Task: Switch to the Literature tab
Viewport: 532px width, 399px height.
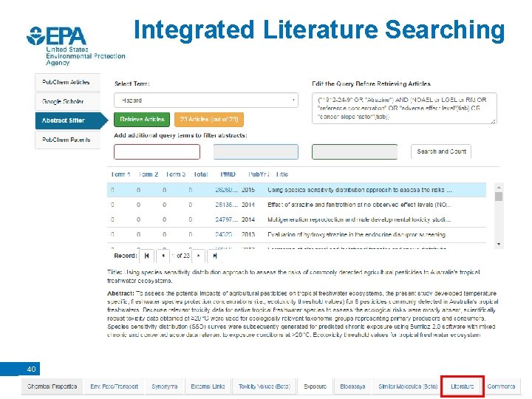Action: point(462,386)
